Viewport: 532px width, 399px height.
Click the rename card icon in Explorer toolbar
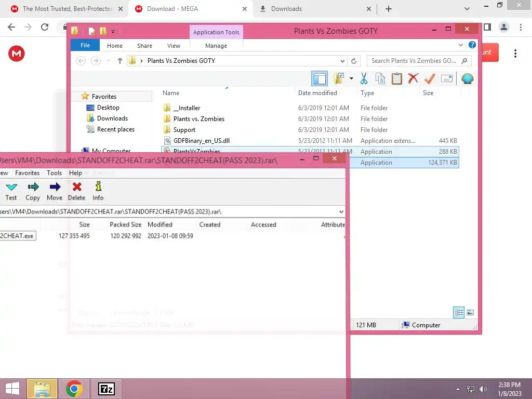(x=446, y=79)
